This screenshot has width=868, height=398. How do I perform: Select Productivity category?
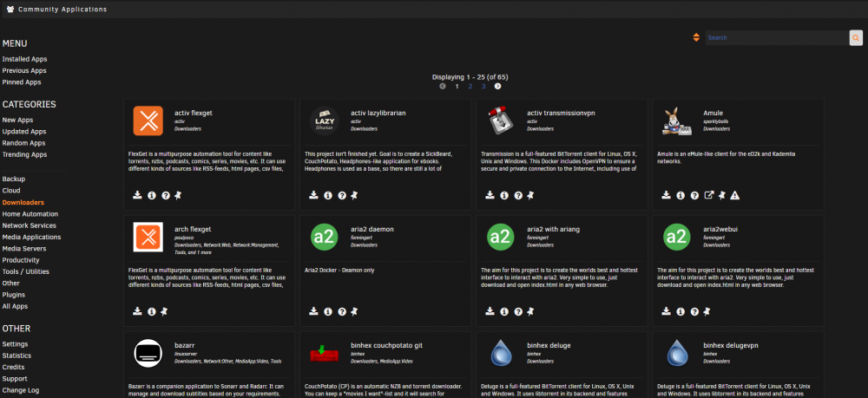[21, 260]
